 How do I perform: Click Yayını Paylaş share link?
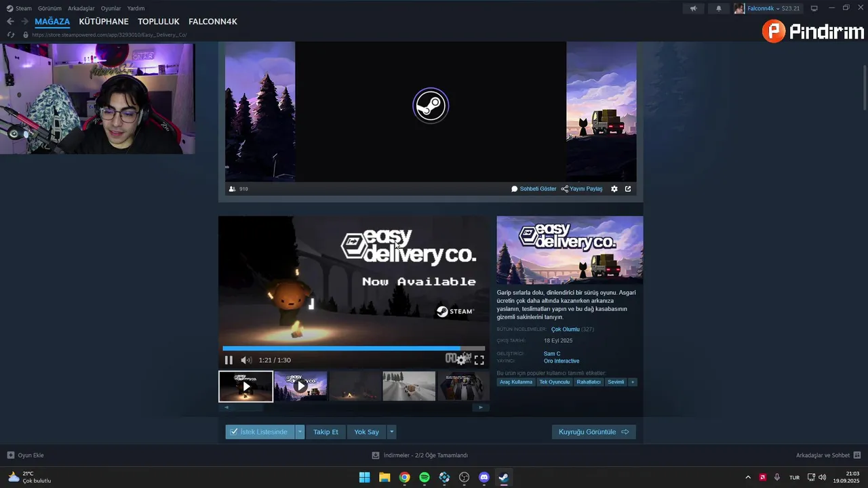coord(582,189)
